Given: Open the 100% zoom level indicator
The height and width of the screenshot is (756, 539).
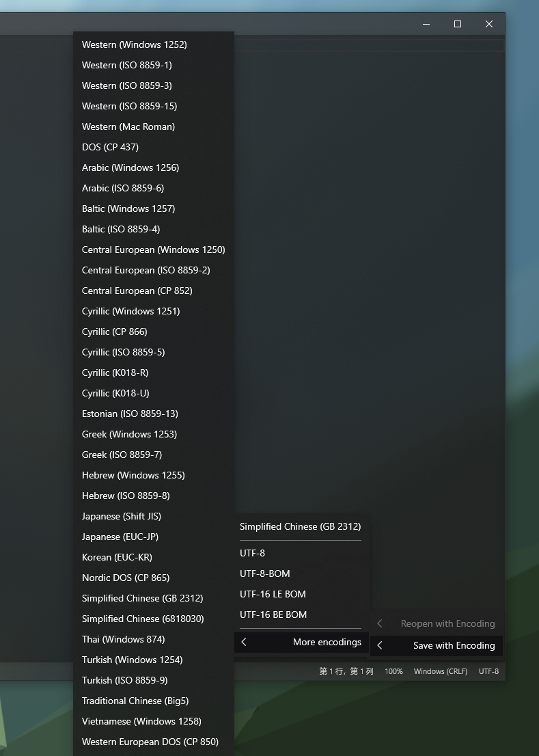Looking at the screenshot, I should [393, 671].
